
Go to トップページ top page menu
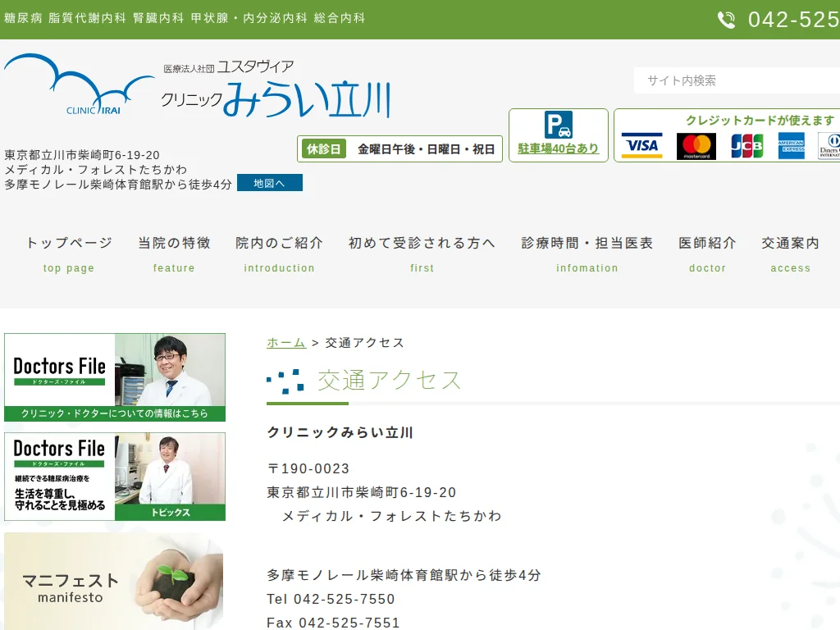coord(69,254)
